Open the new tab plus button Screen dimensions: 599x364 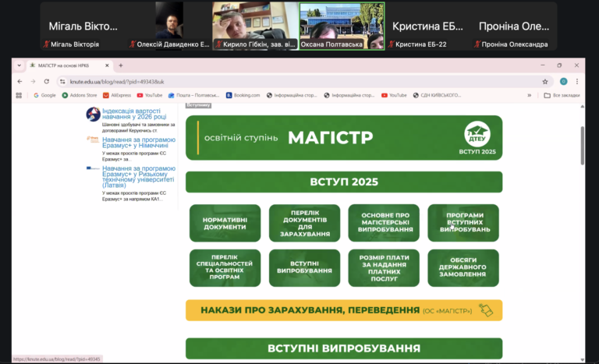121,65
